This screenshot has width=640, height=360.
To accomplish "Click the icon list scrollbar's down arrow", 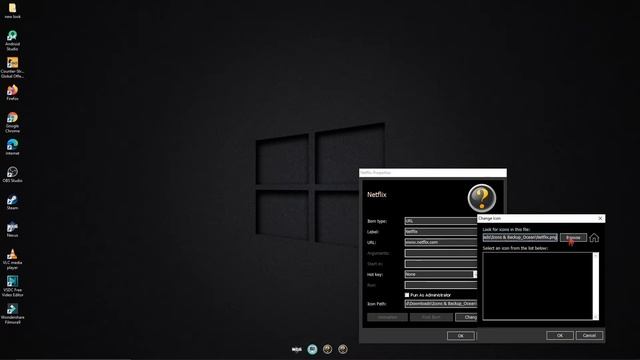I will [x=596, y=317].
